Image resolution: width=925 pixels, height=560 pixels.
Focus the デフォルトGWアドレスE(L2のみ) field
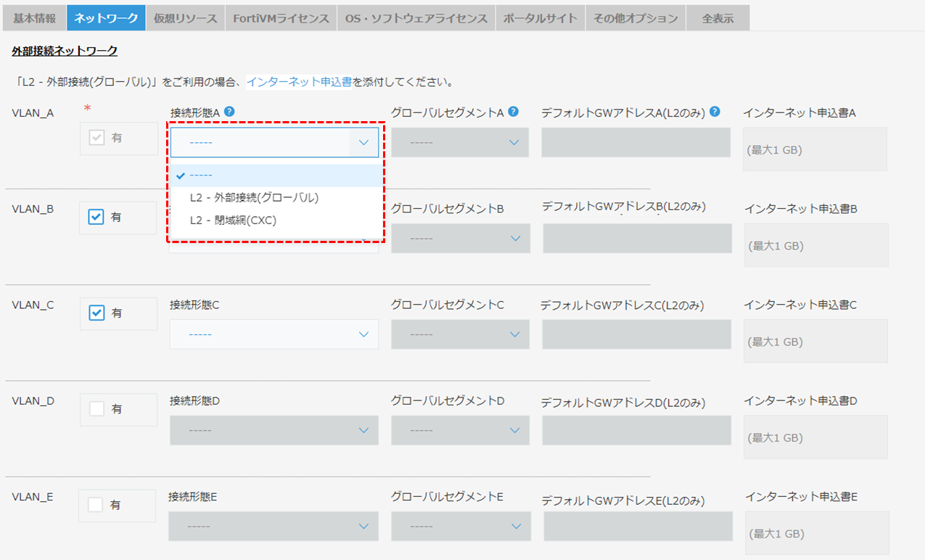point(638,526)
